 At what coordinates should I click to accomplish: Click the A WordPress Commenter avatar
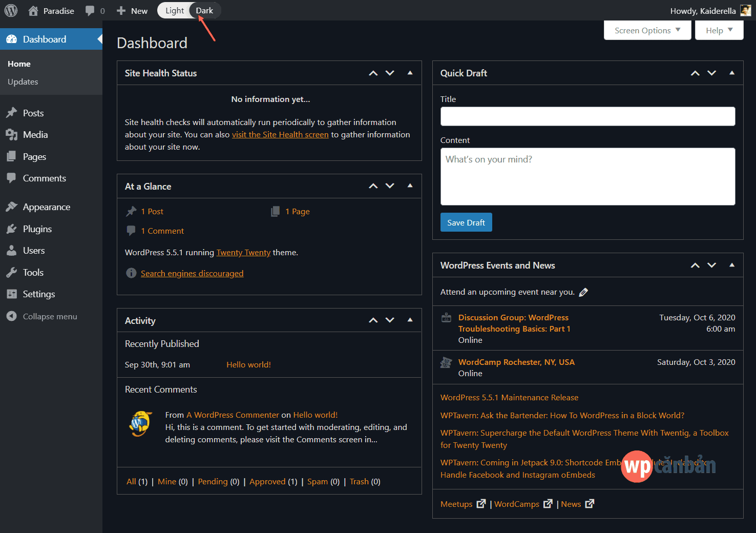click(x=141, y=423)
